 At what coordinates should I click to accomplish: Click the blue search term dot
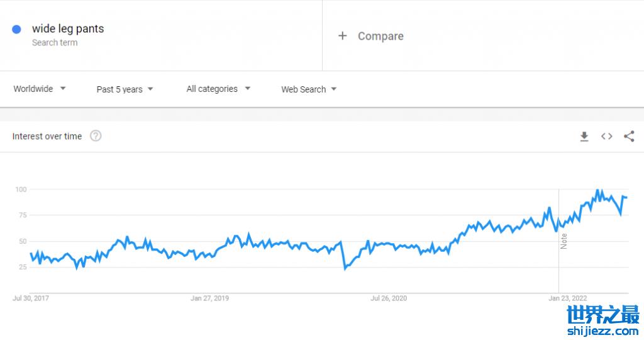coord(17,29)
